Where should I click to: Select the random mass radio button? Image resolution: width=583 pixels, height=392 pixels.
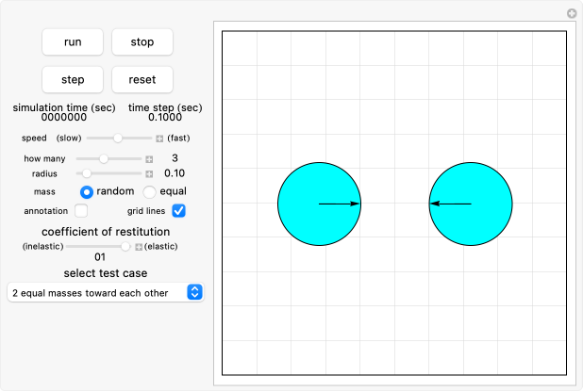(x=87, y=192)
